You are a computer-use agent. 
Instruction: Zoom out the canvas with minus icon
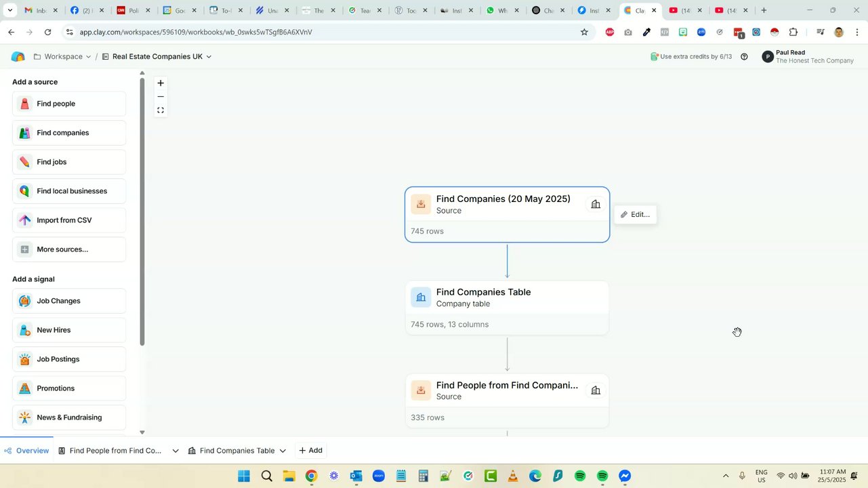[x=161, y=96]
